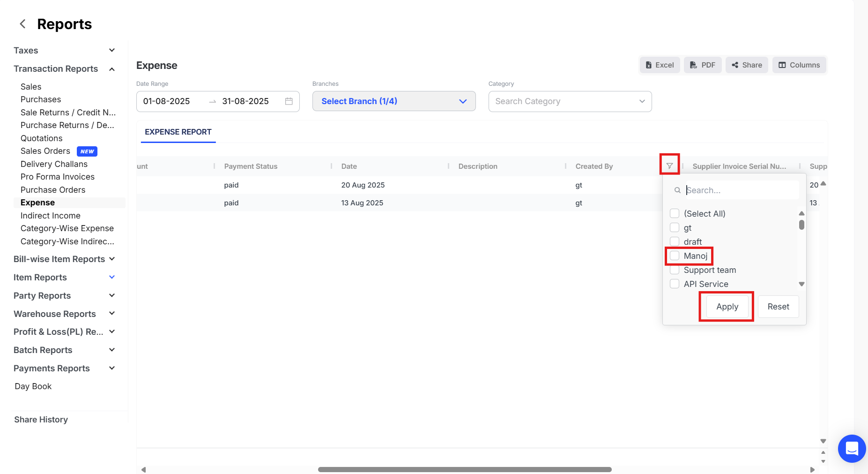Image resolution: width=868 pixels, height=474 pixels.
Task: Open the Search Category dropdown
Action: 570,101
